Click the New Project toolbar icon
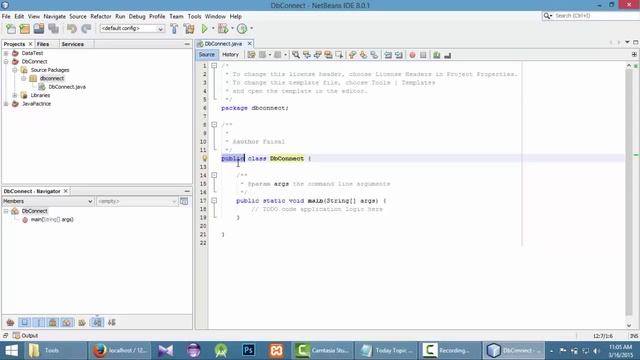 click(24, 29)
